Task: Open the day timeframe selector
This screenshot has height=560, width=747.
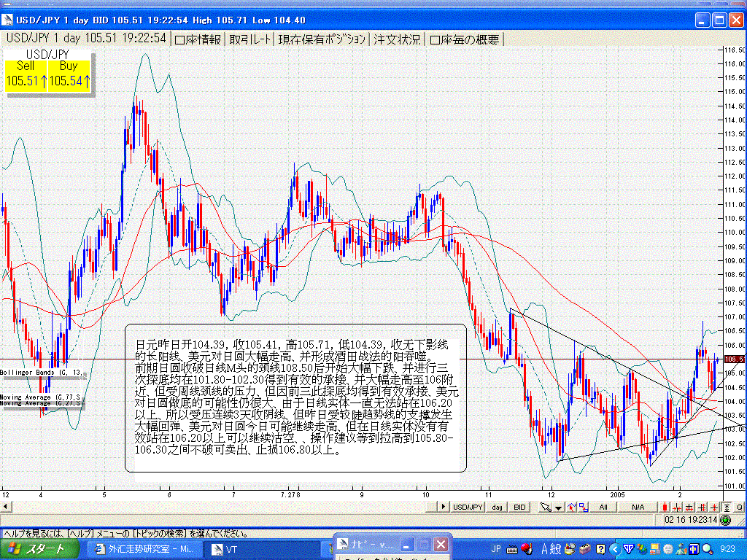Action: (496, 507)
